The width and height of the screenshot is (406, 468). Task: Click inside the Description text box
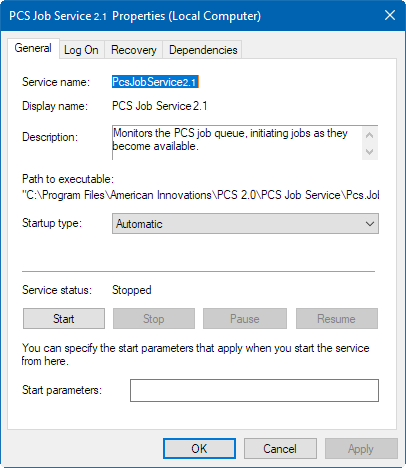[237, 143]
